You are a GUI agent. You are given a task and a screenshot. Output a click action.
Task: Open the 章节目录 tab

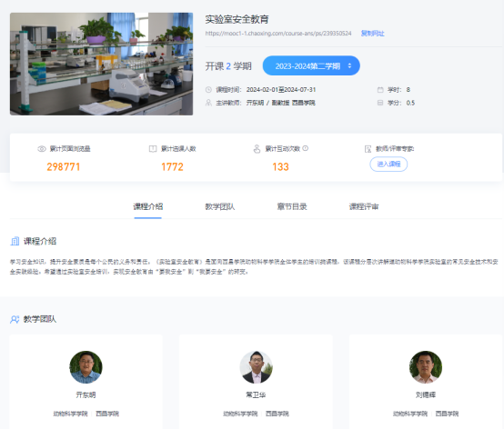(x=292, y=206)
